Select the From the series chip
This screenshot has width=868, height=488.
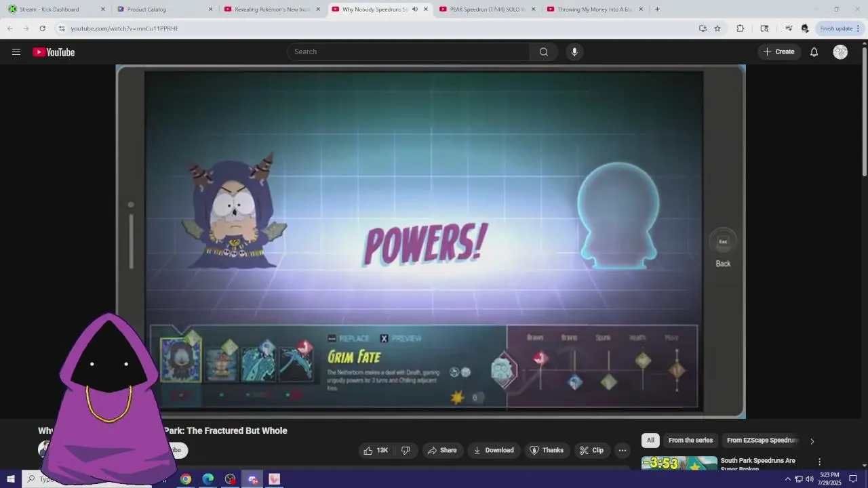pyautogui.click(x=690, y=441)
